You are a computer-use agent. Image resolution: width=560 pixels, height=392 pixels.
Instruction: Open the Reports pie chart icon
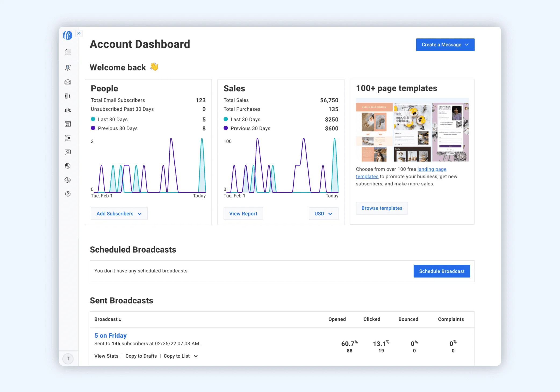tap(68, 166)
